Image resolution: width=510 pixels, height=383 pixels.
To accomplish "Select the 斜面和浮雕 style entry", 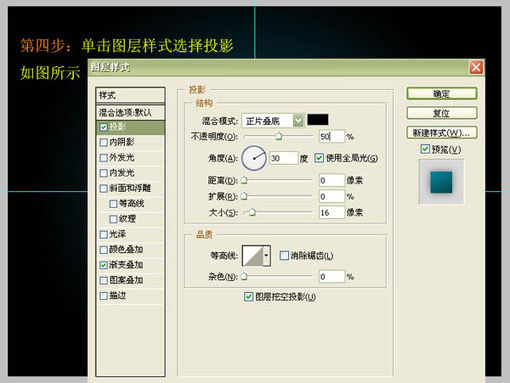I will coord(130,188).
